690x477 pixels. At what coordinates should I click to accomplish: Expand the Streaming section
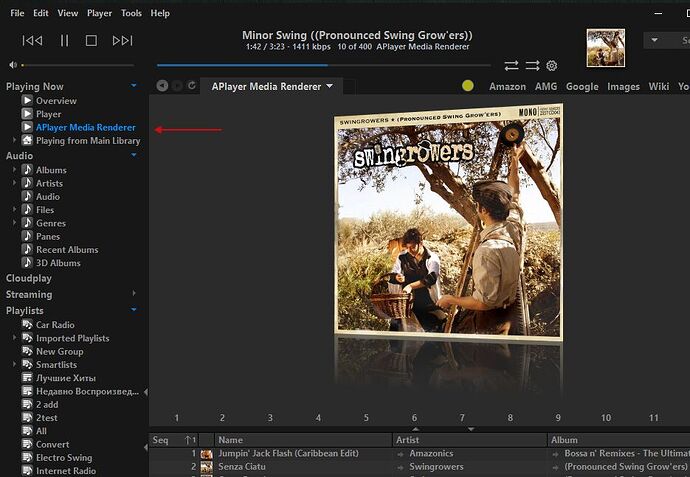point(134,294)
